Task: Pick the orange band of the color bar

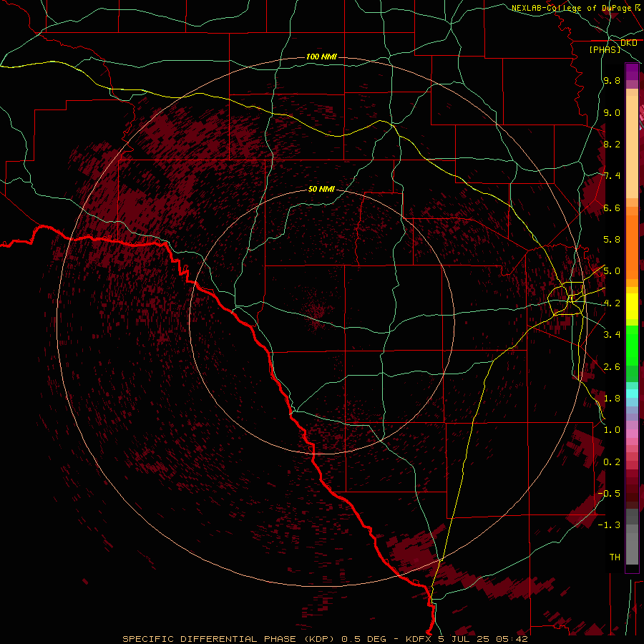Action: (632, 246)
